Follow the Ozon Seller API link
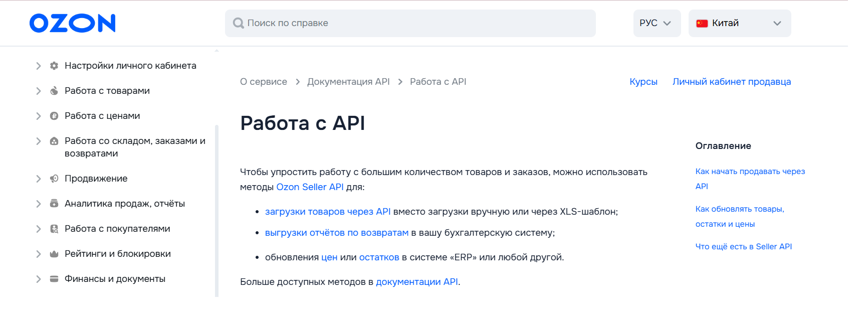Screen dimensions: 868x315 (310, 187)
